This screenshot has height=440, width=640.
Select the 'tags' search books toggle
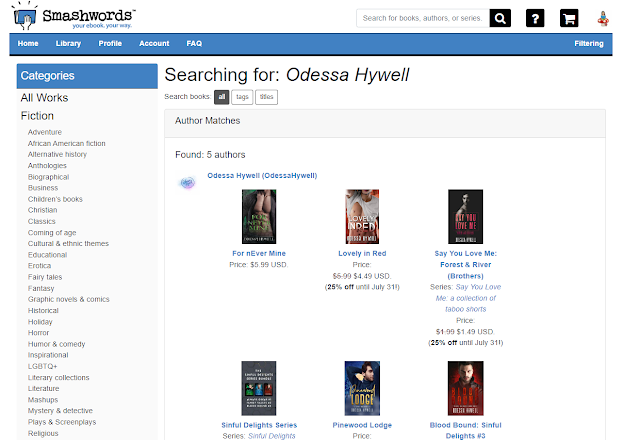coord(242,97)
